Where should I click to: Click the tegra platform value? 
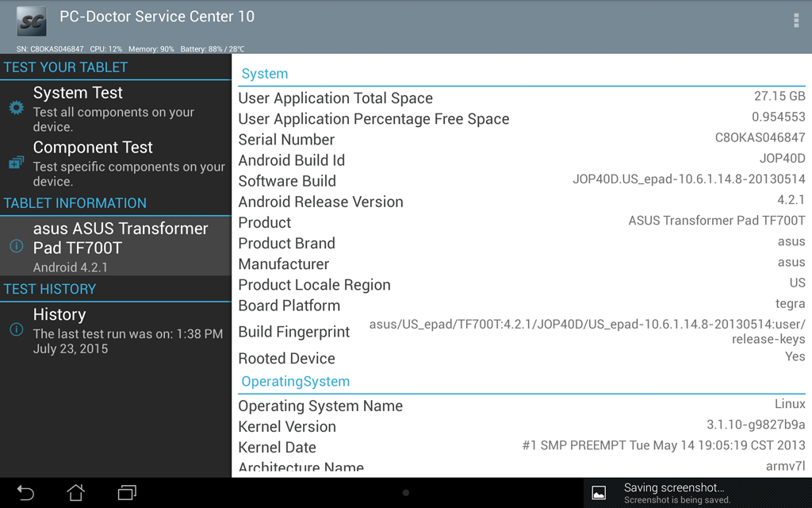coord(791,304)
